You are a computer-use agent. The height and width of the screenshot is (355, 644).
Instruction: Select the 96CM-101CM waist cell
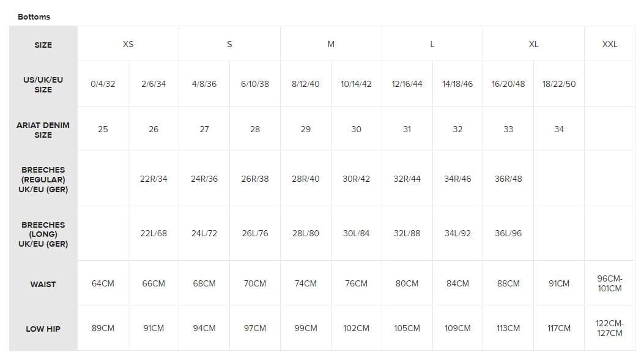[610, 283]
